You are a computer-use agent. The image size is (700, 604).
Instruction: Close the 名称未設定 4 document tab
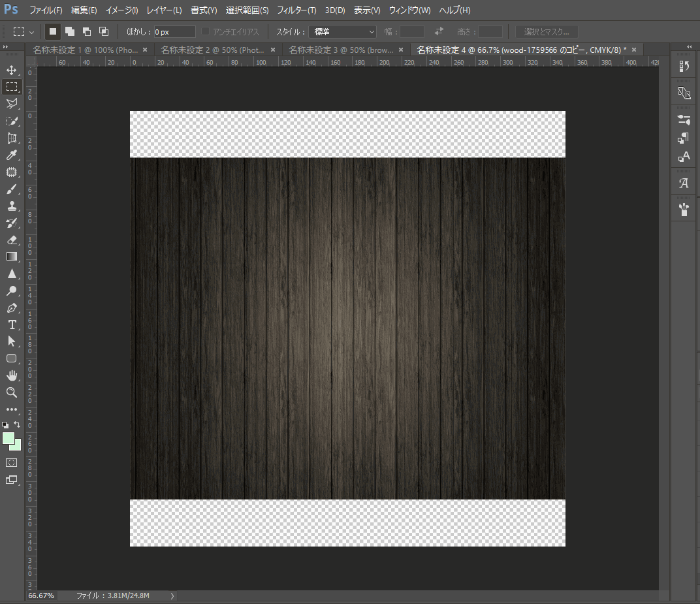pyautogui.click(x=634, y=50)
